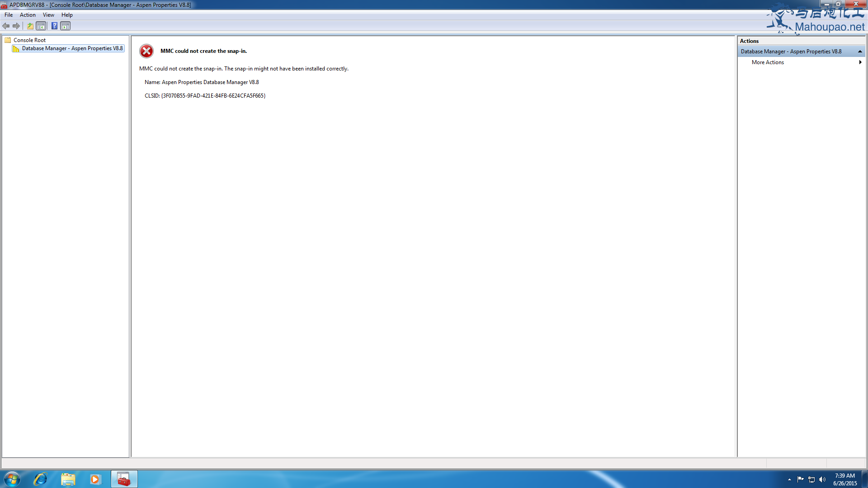Click the back navigation arrow icon

(x=6, y=26)
